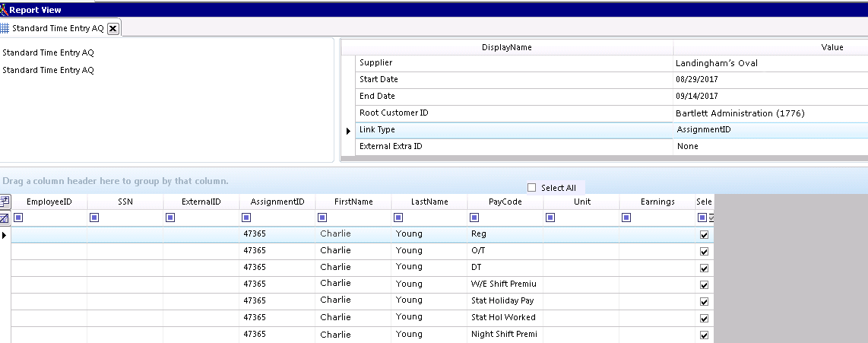Click the group-by panel drag area text

(115, 181)
